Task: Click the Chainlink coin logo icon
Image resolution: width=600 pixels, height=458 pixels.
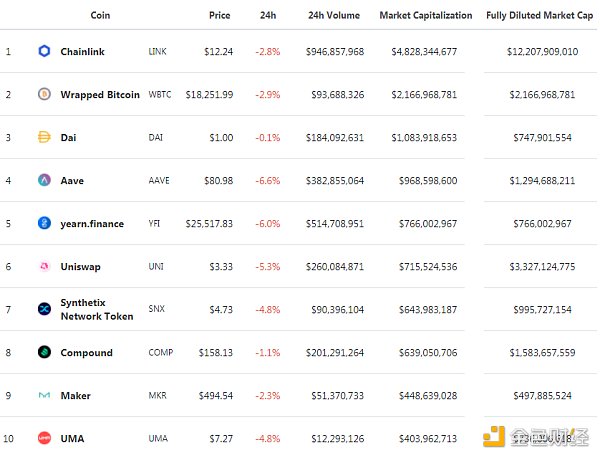Action: (44, 51)
